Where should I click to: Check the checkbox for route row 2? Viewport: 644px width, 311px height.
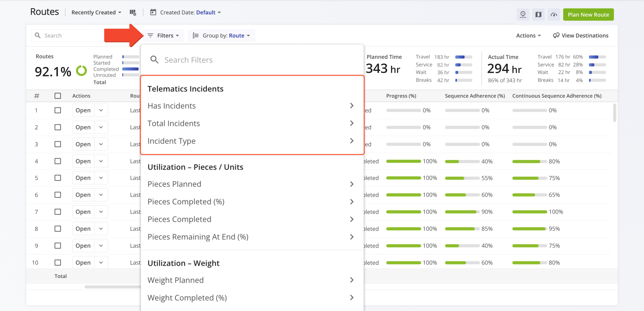(58, 127)
